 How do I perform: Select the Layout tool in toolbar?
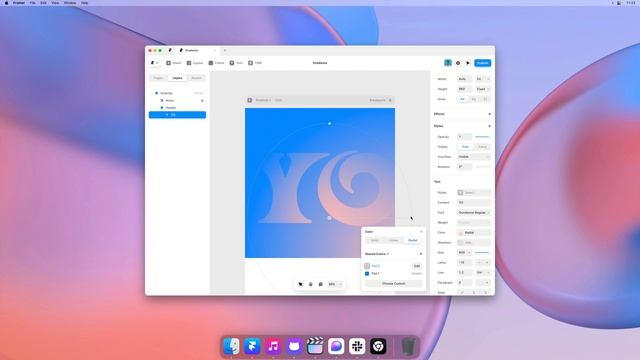(195, 63)
